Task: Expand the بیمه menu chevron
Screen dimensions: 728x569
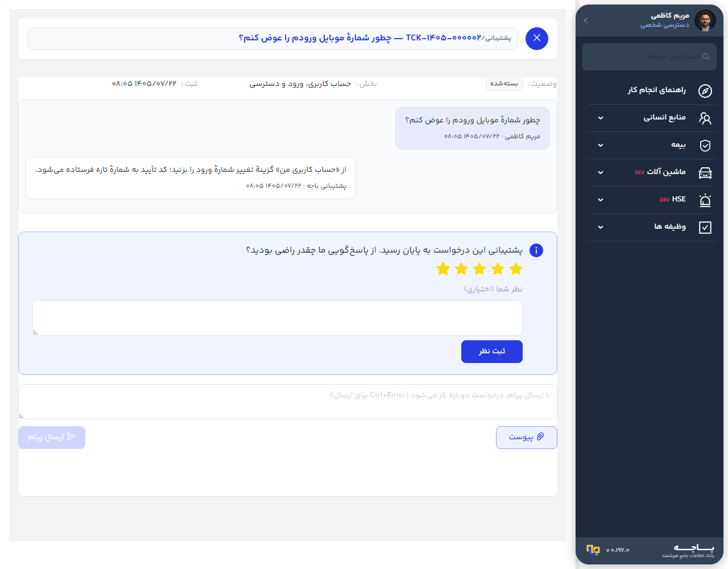Action: [x=601, y=146]
